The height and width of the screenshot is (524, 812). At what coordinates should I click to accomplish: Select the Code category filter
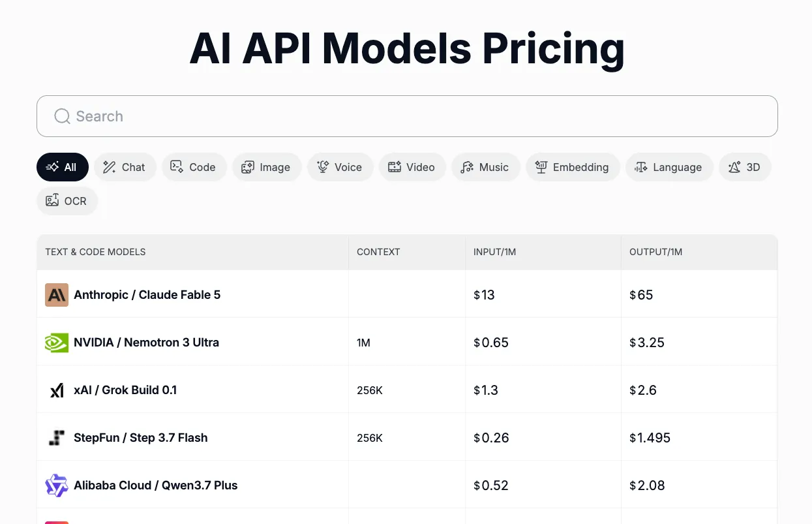[x=194, y=167]
